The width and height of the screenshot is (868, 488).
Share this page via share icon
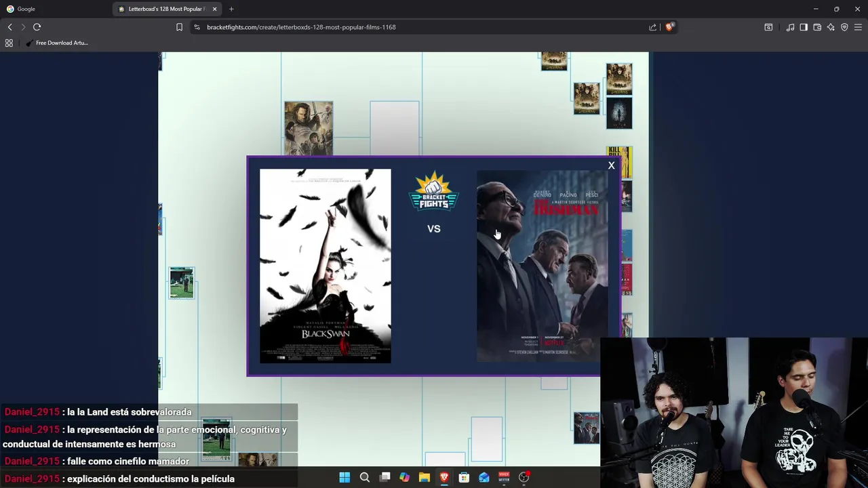click(x=652, y=27)
